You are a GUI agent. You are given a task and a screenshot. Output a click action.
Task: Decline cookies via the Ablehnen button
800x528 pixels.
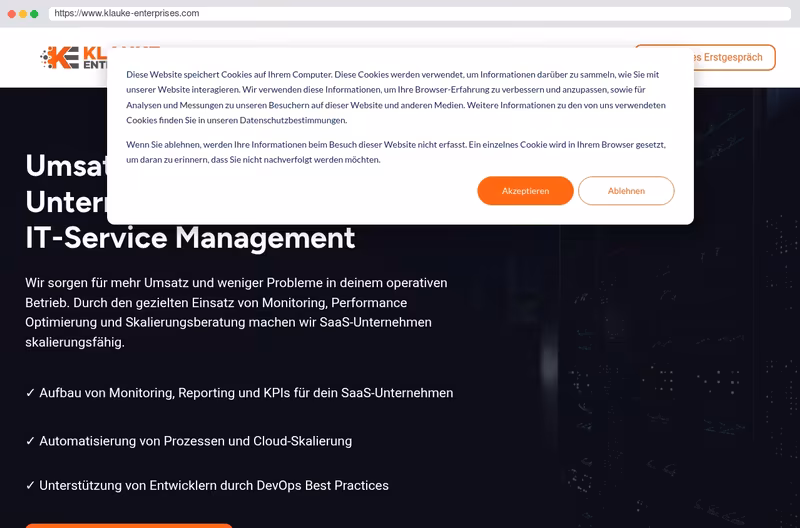626,191
